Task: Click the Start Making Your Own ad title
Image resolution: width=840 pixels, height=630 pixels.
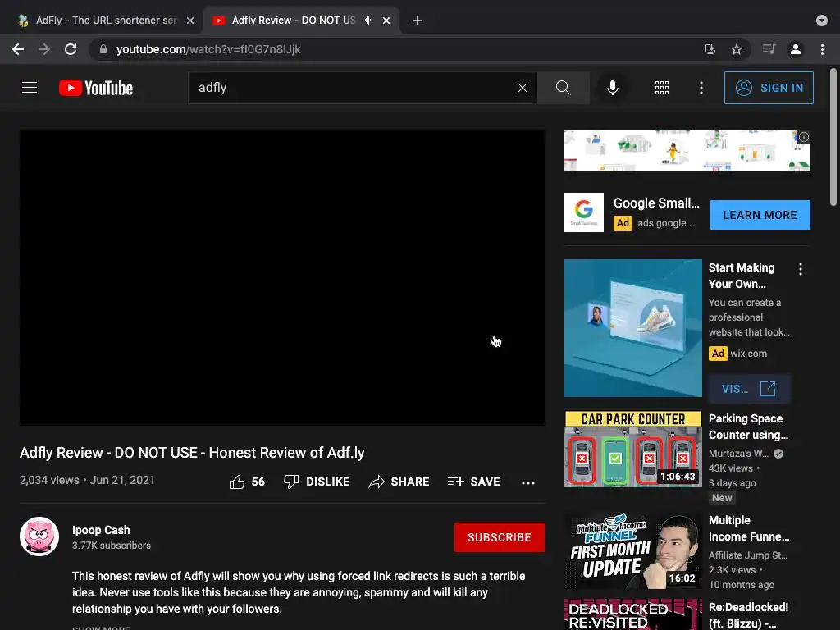Action: [742, 276]
